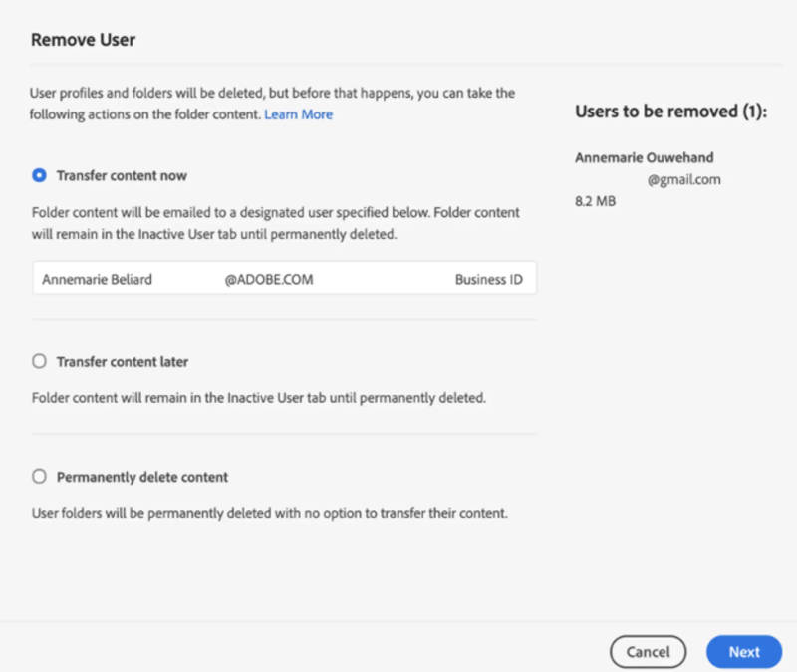Screen dimensions: 797x672
Task: Click the "Permanently delete content" label text
Action: pyautogui.click(x=142, y=477)
